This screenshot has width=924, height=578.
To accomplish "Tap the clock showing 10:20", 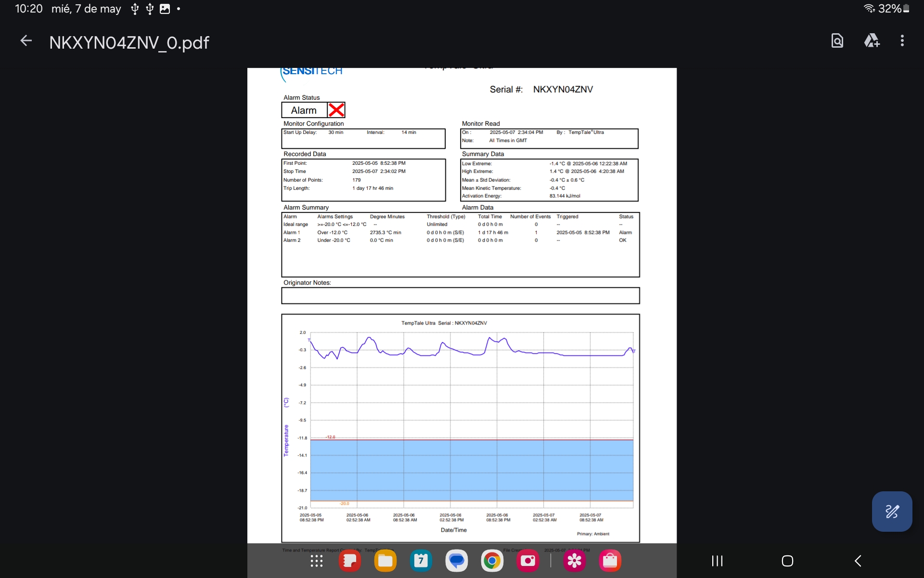I will coord(29,9).
